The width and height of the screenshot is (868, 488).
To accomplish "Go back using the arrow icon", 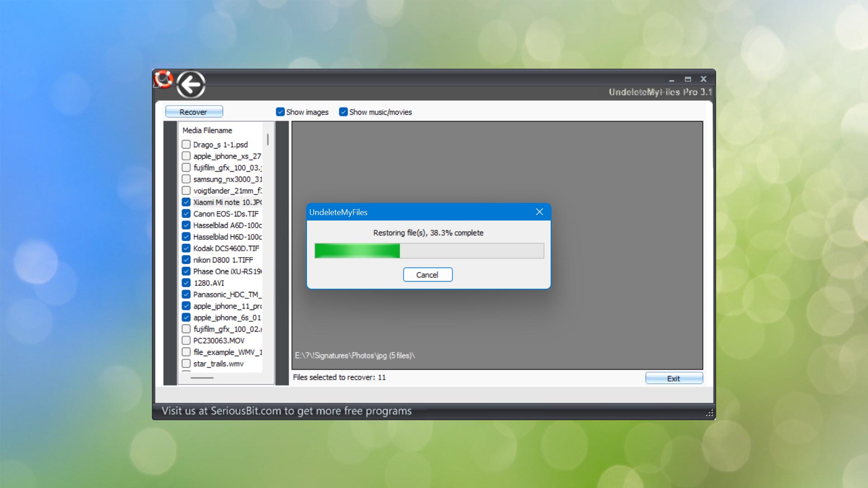I will [191, 84].
